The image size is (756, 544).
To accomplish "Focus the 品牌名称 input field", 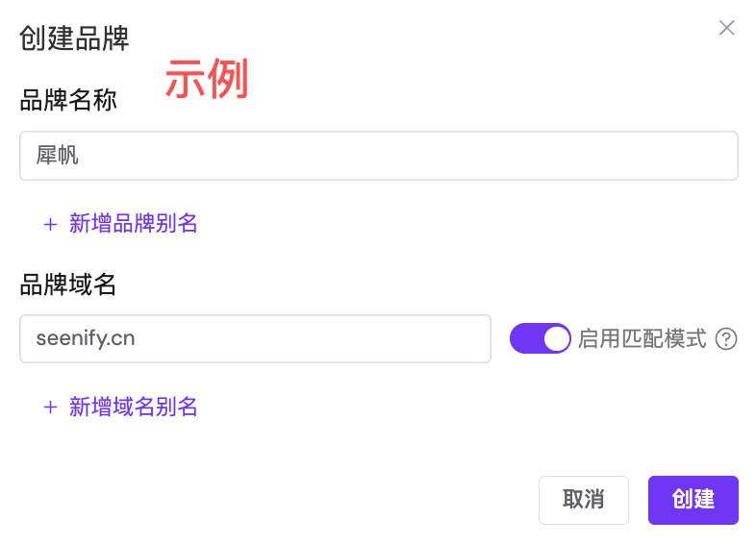I will pos(378,156).
